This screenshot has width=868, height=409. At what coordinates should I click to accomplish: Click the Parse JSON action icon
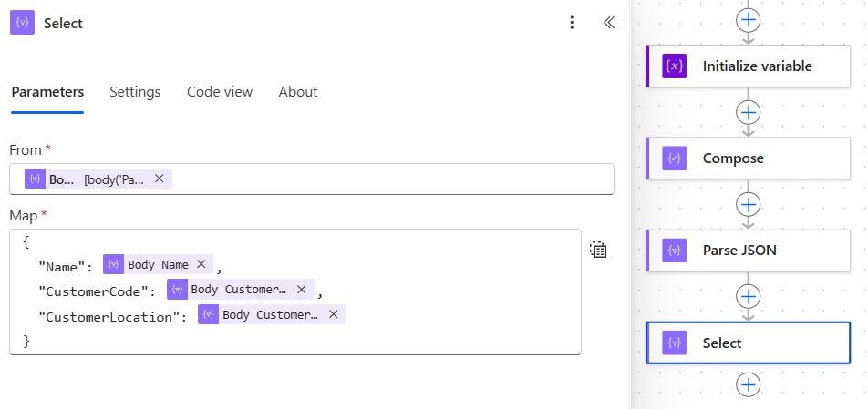pyautogui.click(x=675, y=251)
